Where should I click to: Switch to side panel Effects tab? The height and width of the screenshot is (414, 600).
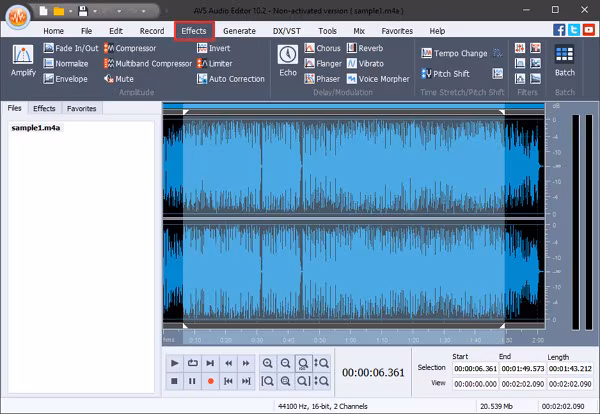pyautogui.click(x=44, y=108)
